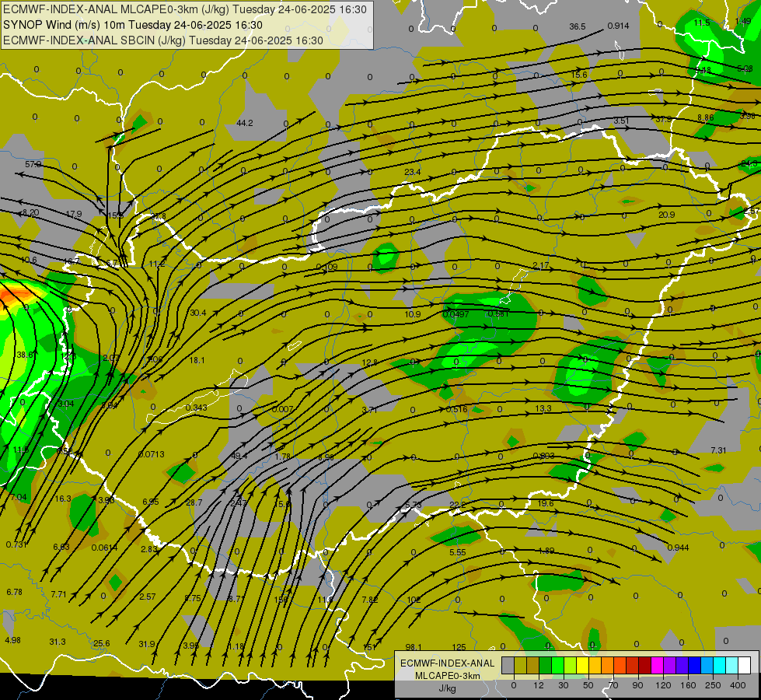Click the gray swatch in the legend
The height and width of the screenshot is (700, 761).
[x=508, y=665]
